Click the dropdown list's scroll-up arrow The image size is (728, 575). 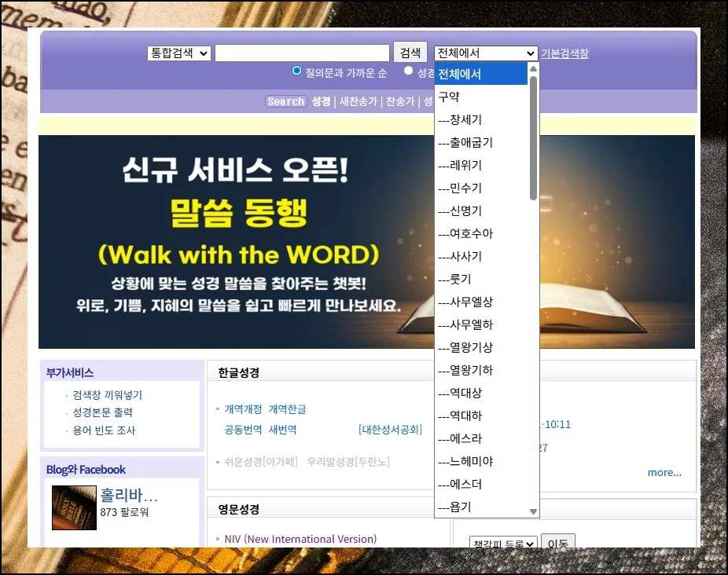534,69
